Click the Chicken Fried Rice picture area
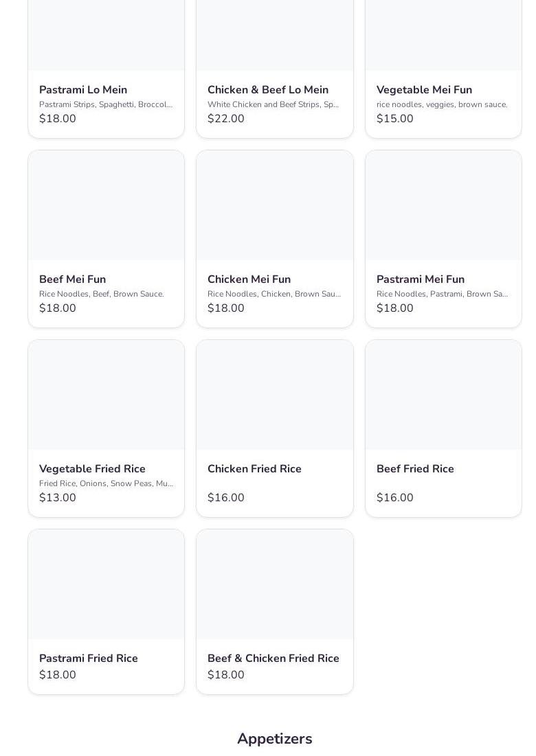This screenshot has height=756, width=536. coord(274,395)
